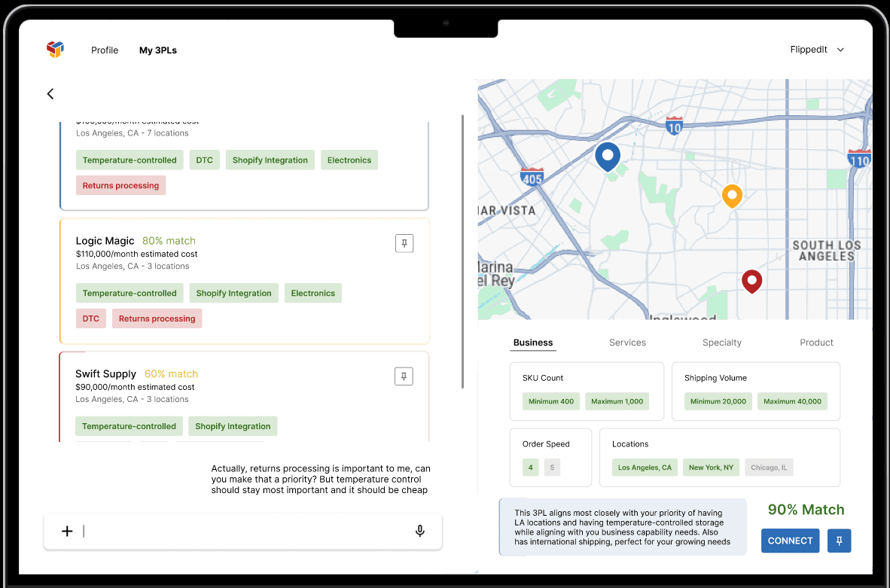
Task: Click $110,000/month estimated cost text
Action: tap(137, 254)
